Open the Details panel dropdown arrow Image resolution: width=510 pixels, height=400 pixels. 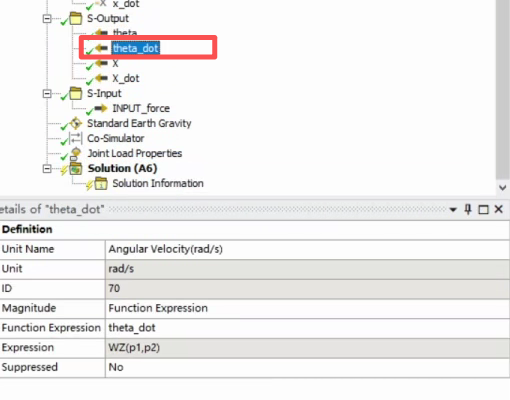click(x=453, y=210)
